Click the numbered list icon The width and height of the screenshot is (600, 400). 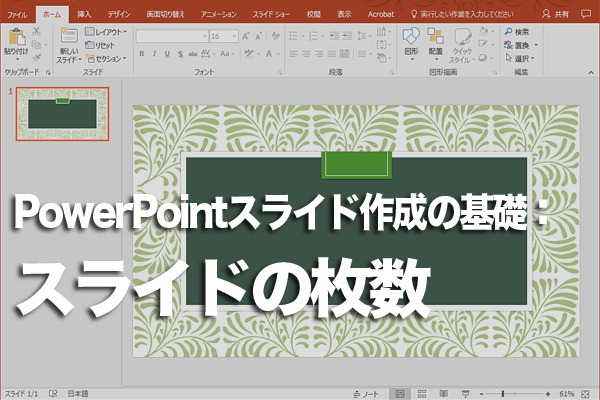313,36
